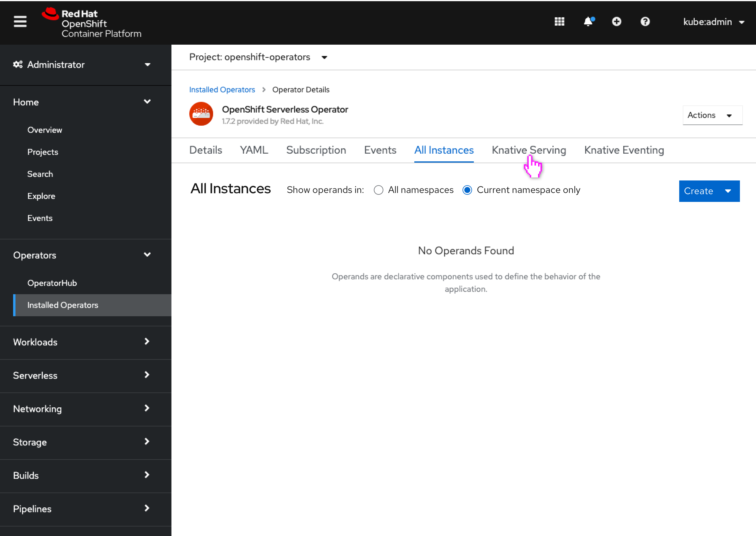Click the OpenShift Serverless Operator logo
Screen dimensions: 756x536
tap(201, 114)
